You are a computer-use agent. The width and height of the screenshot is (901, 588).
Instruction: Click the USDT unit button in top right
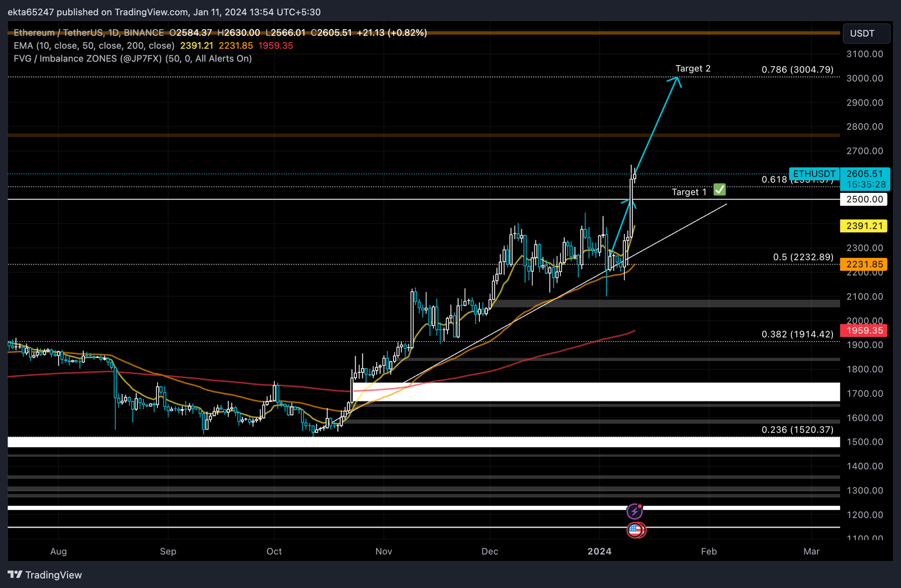click(866, 33)
